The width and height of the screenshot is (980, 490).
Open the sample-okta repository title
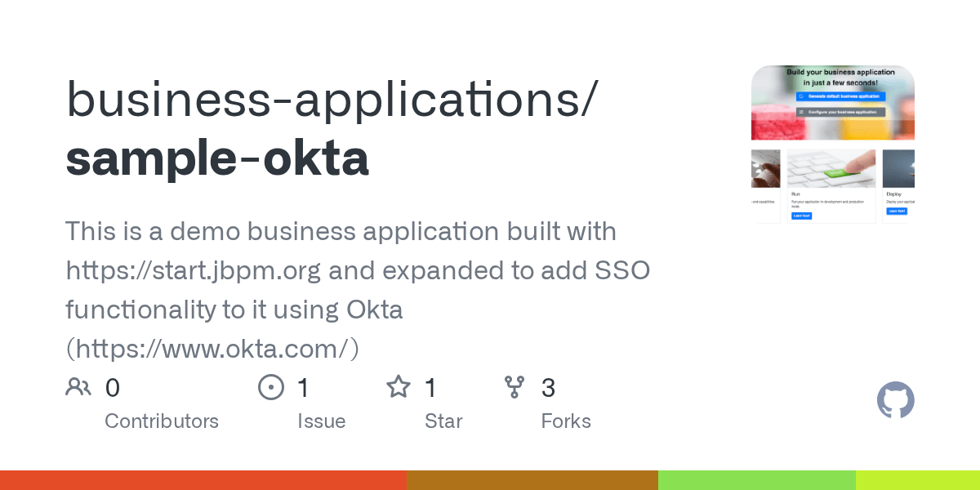coord(217,158)
